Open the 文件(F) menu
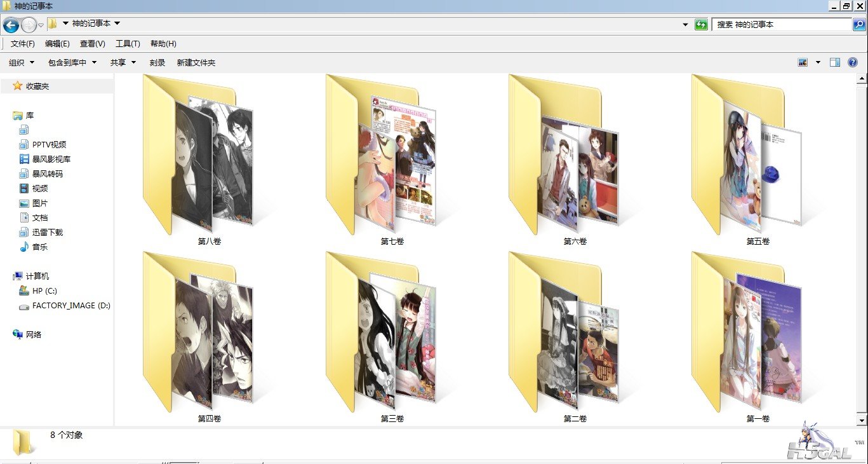Viewport: 868px width, 464px height. pos(23,43)
